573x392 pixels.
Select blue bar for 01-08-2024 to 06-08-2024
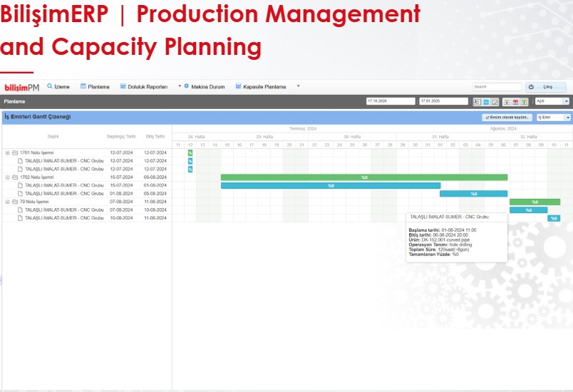click(x=474, y=194)
